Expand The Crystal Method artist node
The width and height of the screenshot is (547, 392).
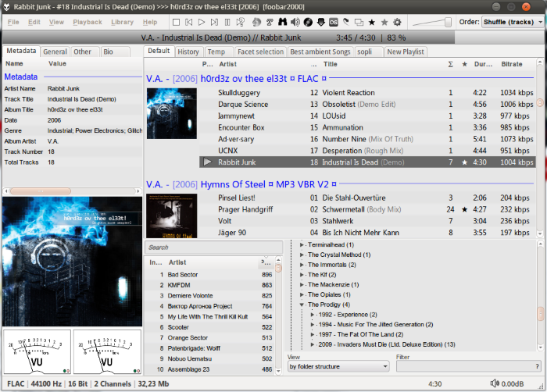(303, 255)
